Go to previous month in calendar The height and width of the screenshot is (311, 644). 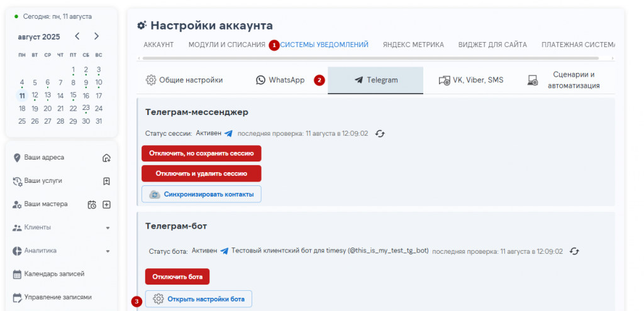(x=77, y=36)
